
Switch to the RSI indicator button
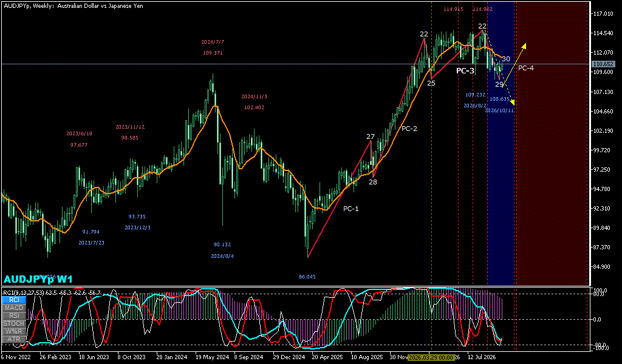14,315
